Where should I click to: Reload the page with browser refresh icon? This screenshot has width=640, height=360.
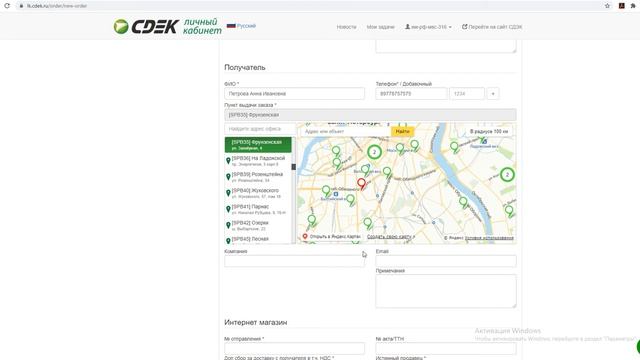7,6
